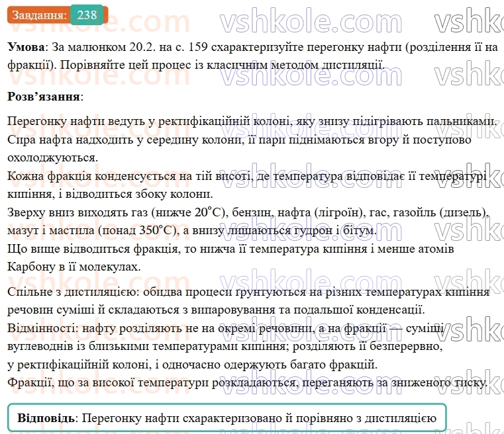Click the teal task number 238 badge

click(87, 15)
